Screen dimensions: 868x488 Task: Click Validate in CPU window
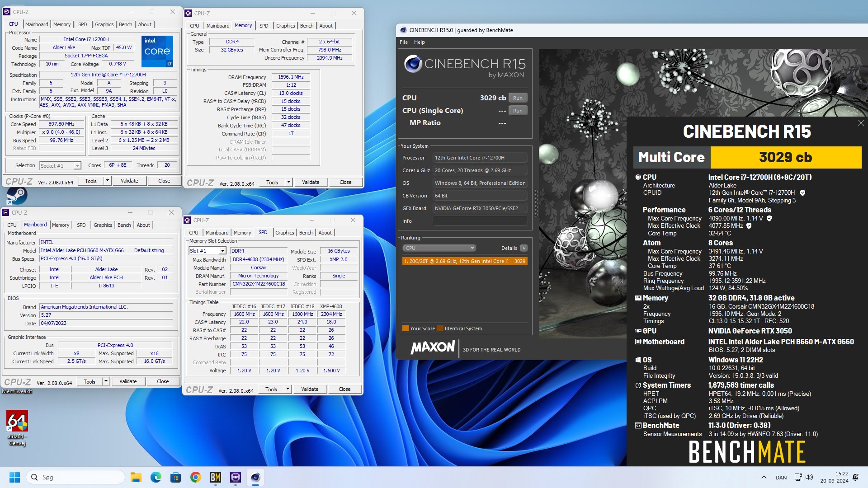click(129, 181)
